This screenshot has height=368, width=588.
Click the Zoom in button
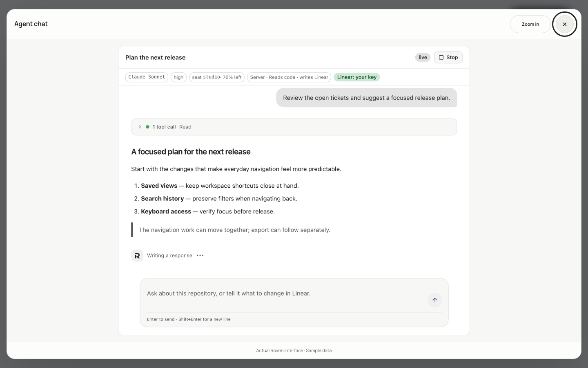click(x=530, y=24)
